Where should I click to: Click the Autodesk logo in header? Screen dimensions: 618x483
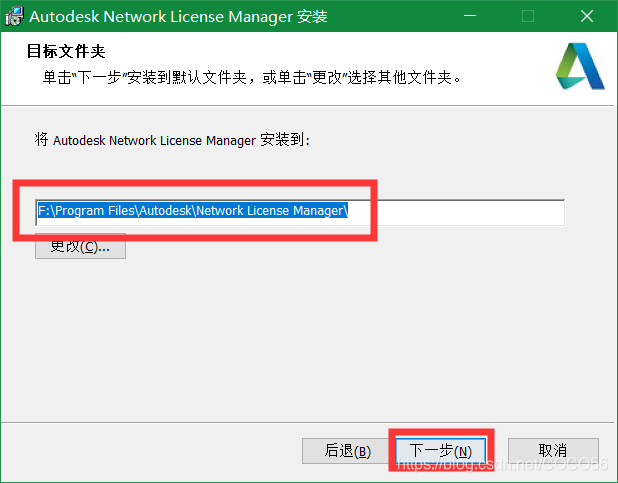point(579,67)
